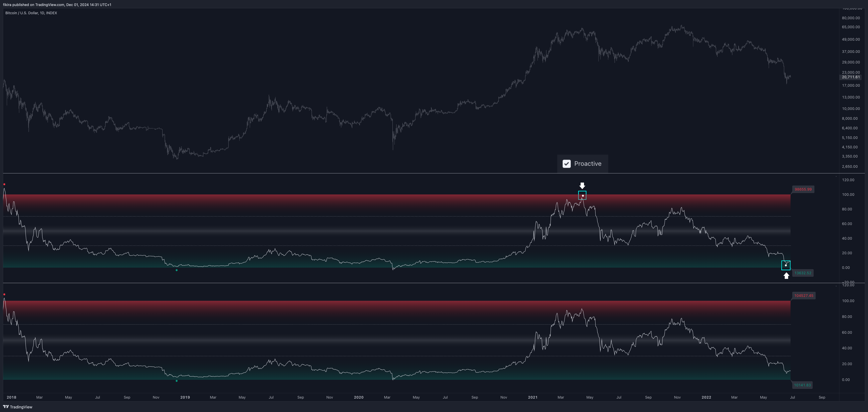The image size is (868, 412).
Task: Click the red signal dot in bottom pane
Action: [4, 294]
